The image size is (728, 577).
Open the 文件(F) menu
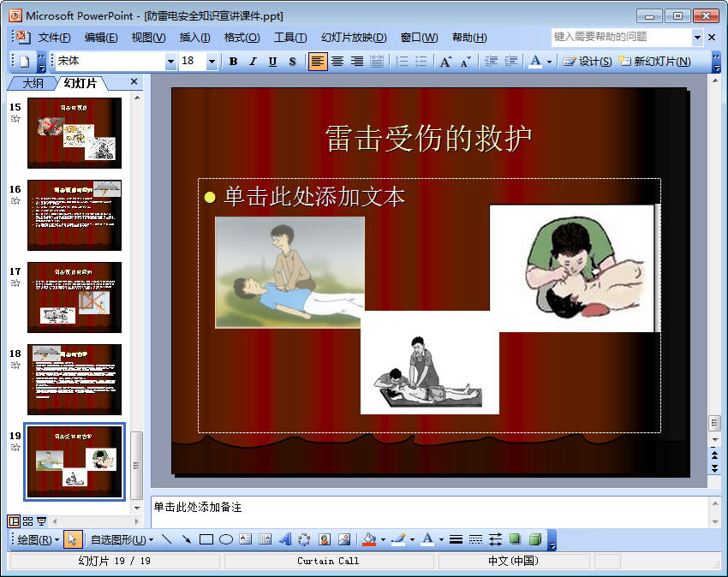(54, 38)
